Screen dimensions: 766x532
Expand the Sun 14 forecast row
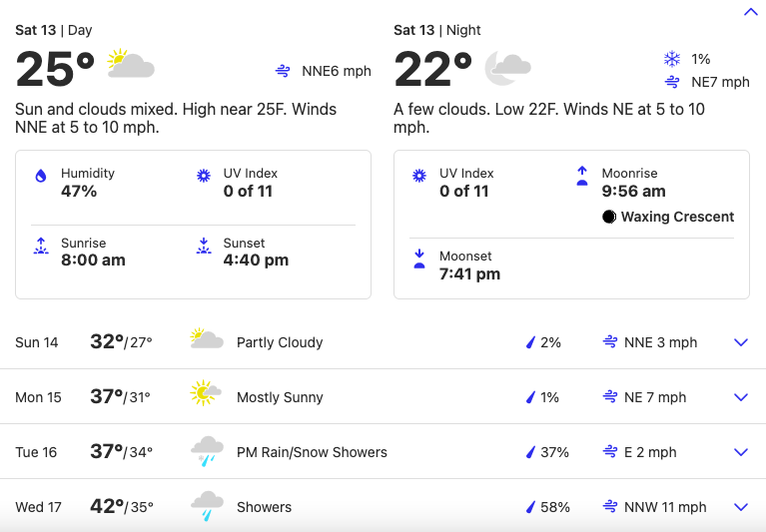pyautogui.click(x=383, y=342)
